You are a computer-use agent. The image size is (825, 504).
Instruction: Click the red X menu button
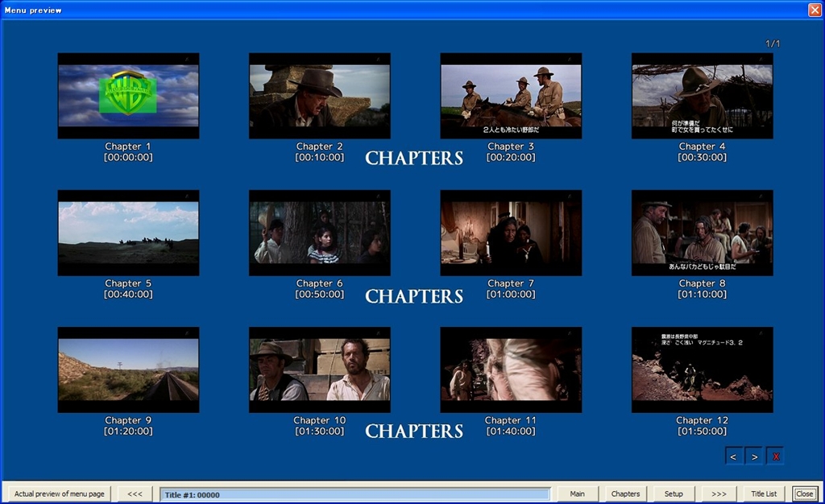click(x=775, y=456)
